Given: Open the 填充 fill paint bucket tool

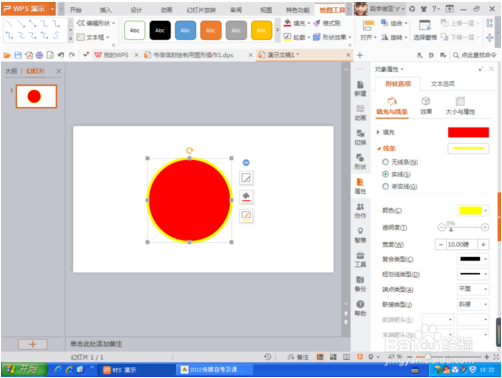Looking at the screenshot, I should click(287, 23).
